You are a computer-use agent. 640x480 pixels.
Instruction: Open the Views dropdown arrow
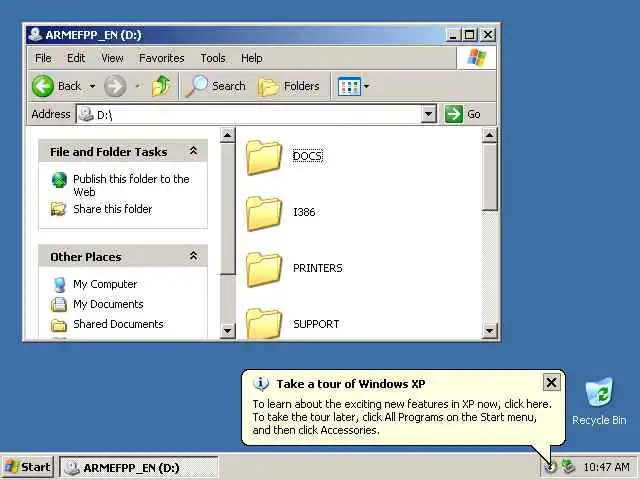pyautogui.click(x=366, y=86)
